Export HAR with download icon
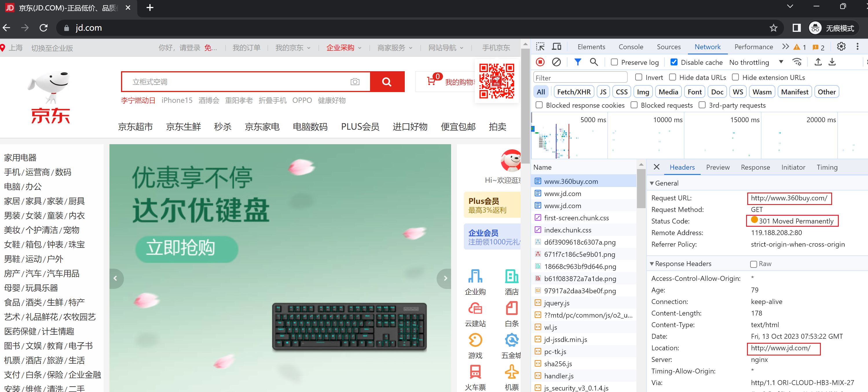Screen dimensions: 868x392 point(832,62)
